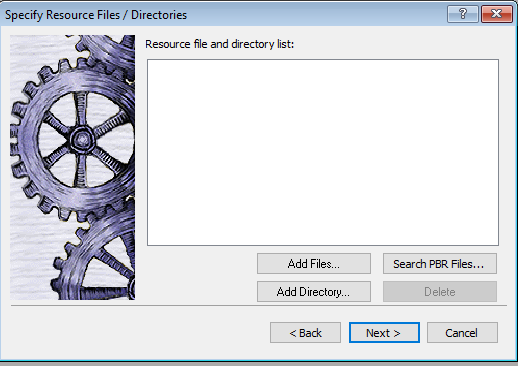Click the grayed-out Delete button

point(440,292)
